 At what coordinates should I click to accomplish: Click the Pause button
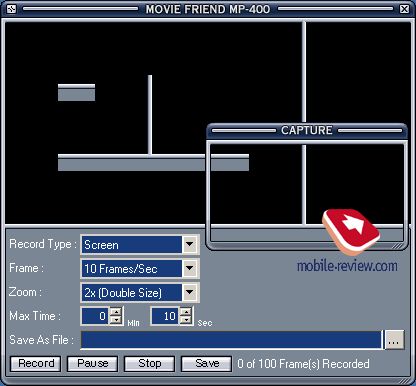click(x=92, y=363)
